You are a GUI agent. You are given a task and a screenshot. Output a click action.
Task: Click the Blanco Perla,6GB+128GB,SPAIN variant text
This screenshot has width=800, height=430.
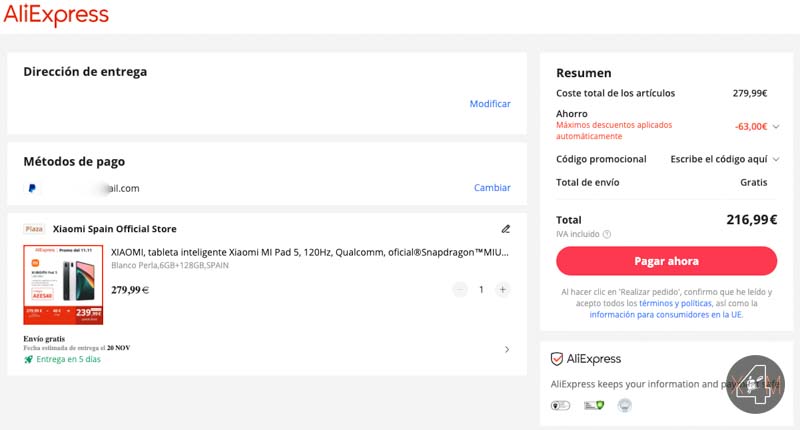(170, 265)
